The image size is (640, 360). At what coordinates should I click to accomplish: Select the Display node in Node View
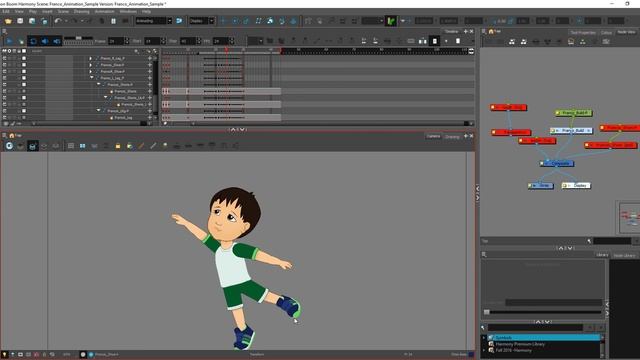(576, 185)
